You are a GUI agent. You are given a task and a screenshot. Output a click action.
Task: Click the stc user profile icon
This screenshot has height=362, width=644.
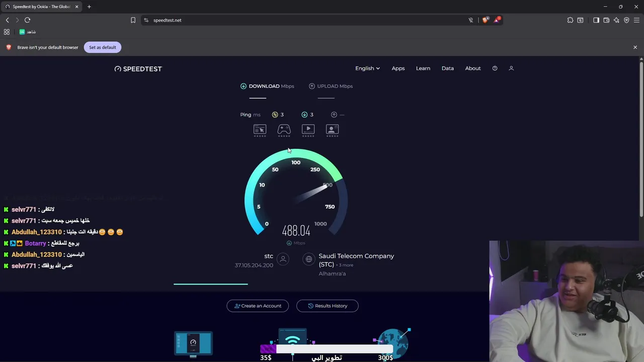[x=283, y=259]
